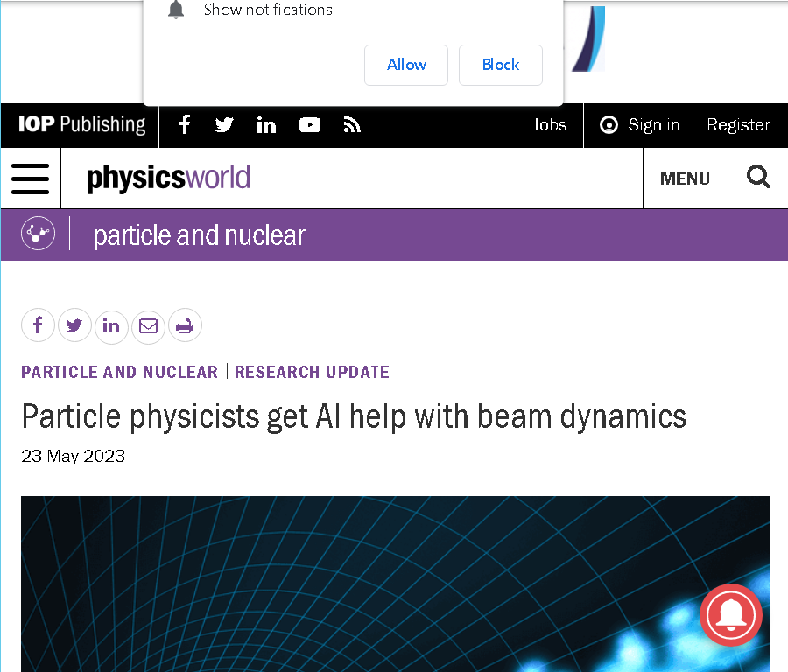This screenshot has height=672, width=788.
Task: Open the IOP Publishing link
Action: pyautogui.click(x=82, y=124)
